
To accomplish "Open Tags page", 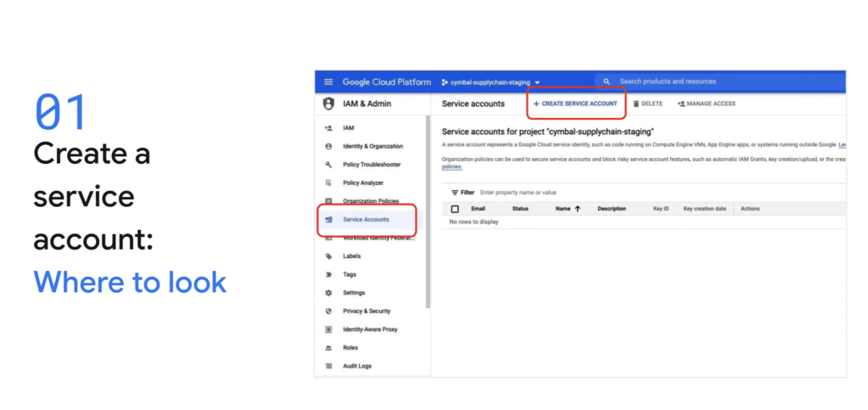I will [350, 274].
